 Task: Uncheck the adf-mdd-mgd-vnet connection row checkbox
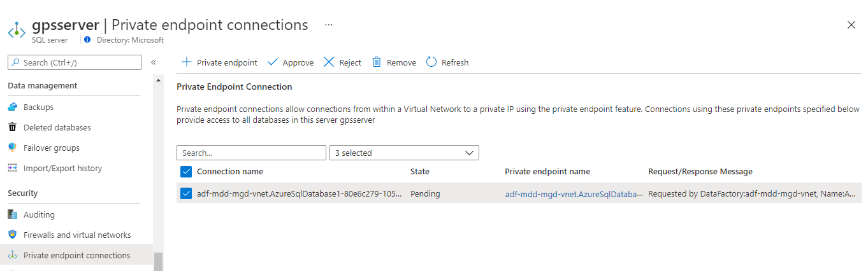[186, 193]
